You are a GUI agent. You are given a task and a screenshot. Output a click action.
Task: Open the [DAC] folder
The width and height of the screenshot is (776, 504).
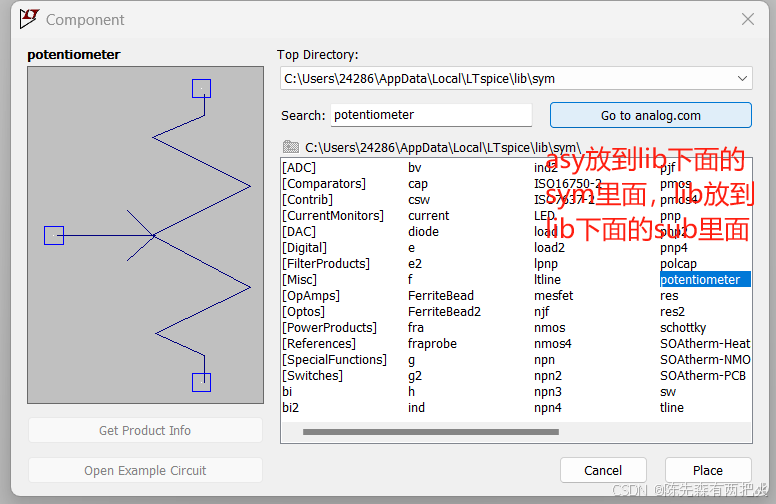point(299,232)
